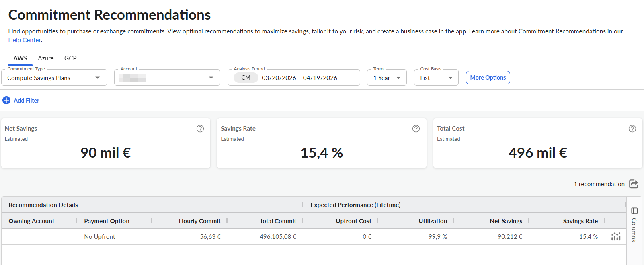The height and width of the screenshot is (265, 644).
Task: Click the 496.105,08 € total commit value
Action: coord(278,236)
